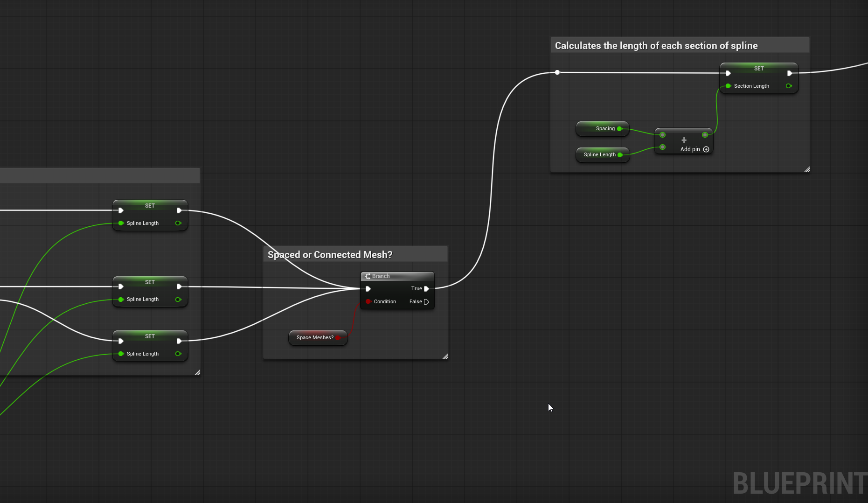The image size is (868, 503).
Task: Select the topmost Spline Length SET node
Action: click(x=150, y=215)
